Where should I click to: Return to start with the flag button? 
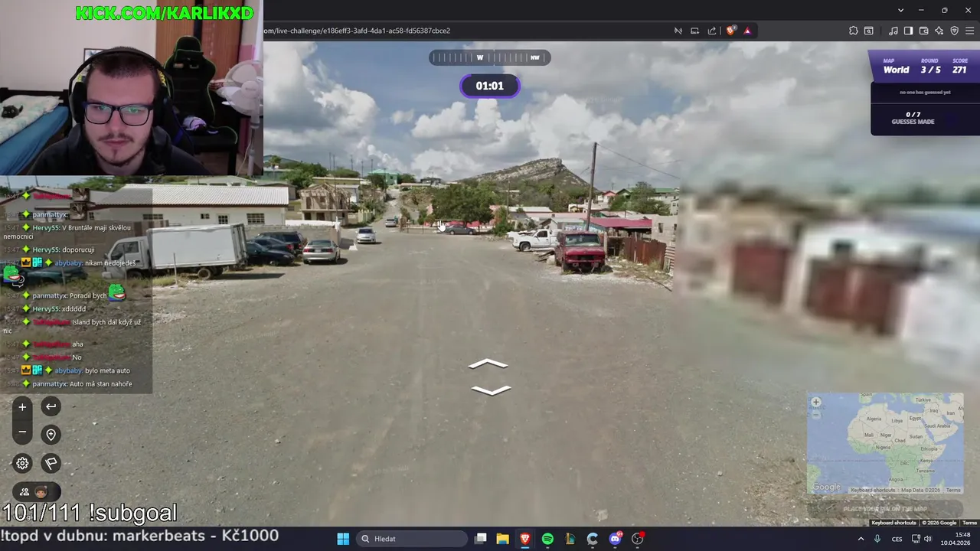click(51, 463)
